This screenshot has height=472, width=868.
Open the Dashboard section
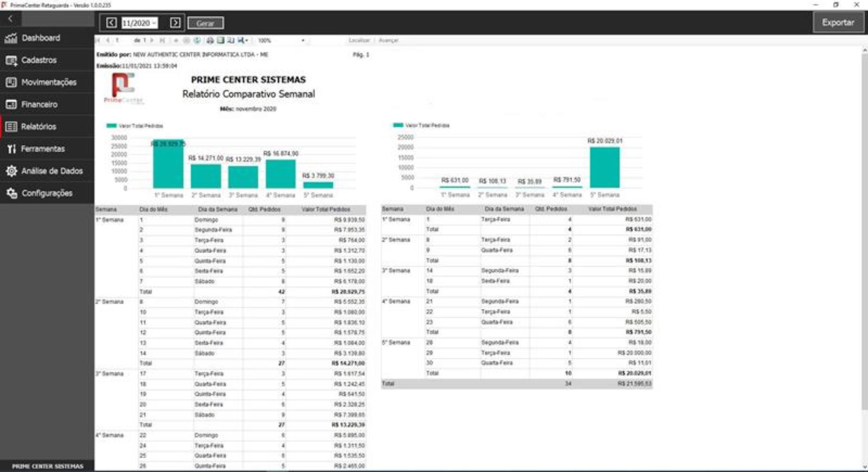47,38
